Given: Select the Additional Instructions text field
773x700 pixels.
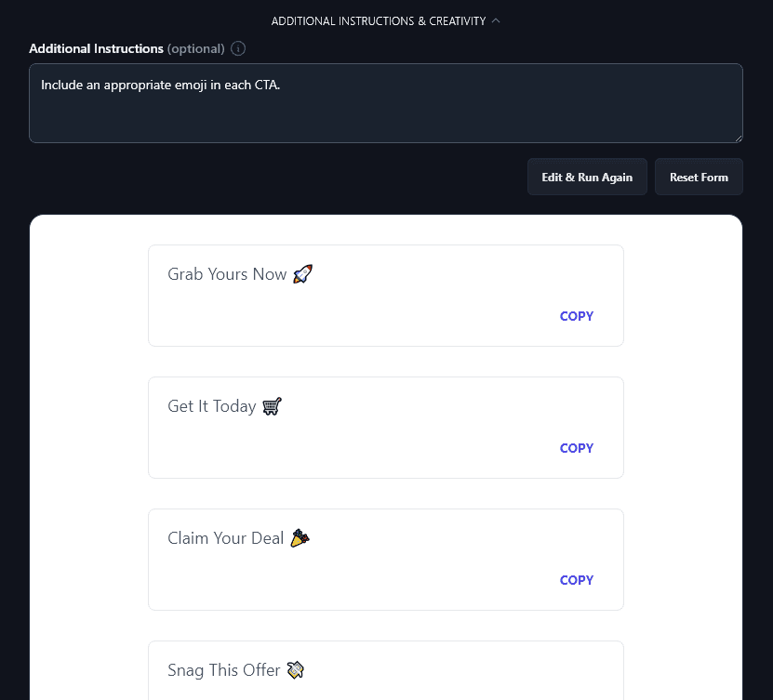Looking at the screenshot, I should tap(386, 102).
